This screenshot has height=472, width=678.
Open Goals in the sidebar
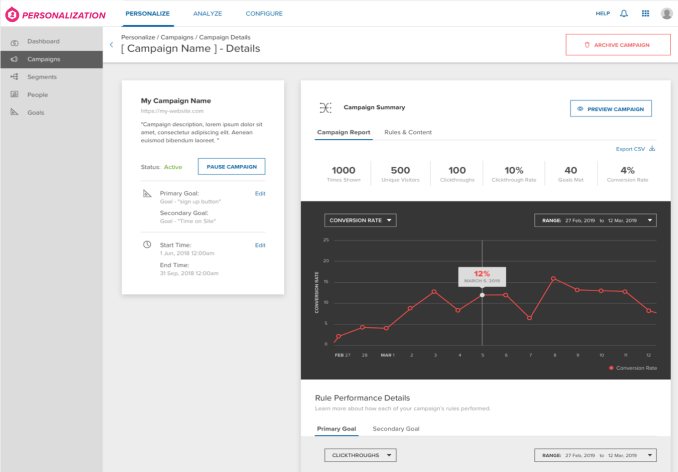35,112
